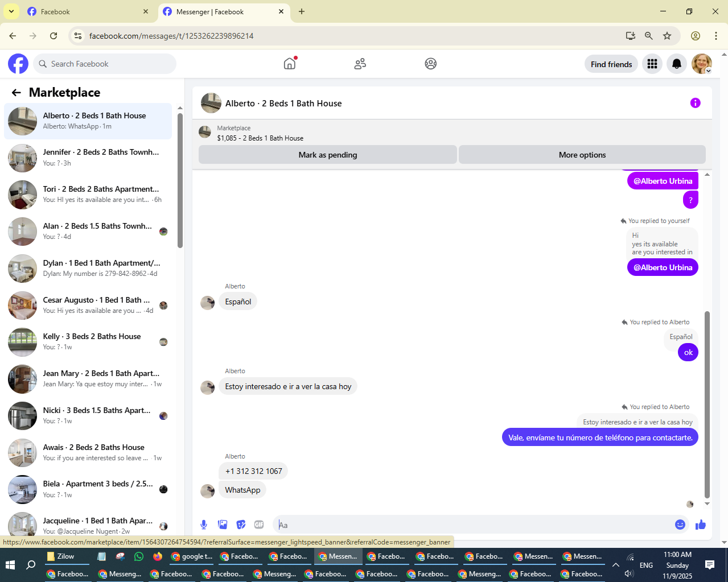Click the 'Estoy interesado e ir a ver la casa hoy' message from Alberto
The image size is (728, 582).
tap(288, 386)
